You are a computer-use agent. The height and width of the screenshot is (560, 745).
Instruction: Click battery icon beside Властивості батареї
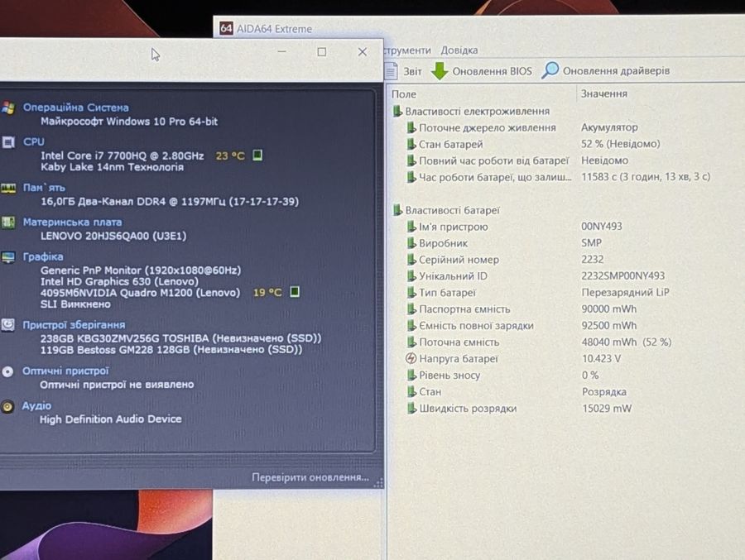tap(397, 210)
